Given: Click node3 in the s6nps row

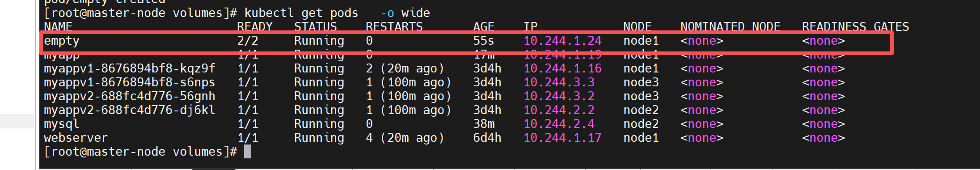Looking at the screenshot, I should coord(641,82).
